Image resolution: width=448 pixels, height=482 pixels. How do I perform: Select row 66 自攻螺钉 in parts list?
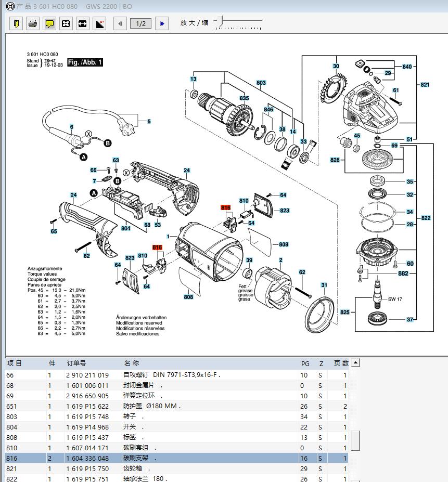click(176, 375)
